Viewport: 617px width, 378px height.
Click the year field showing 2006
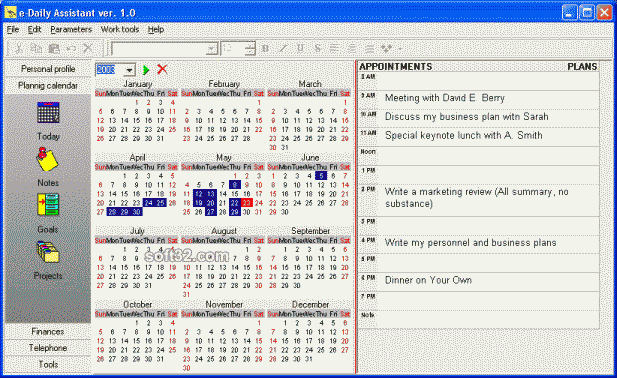pos(110,70)
